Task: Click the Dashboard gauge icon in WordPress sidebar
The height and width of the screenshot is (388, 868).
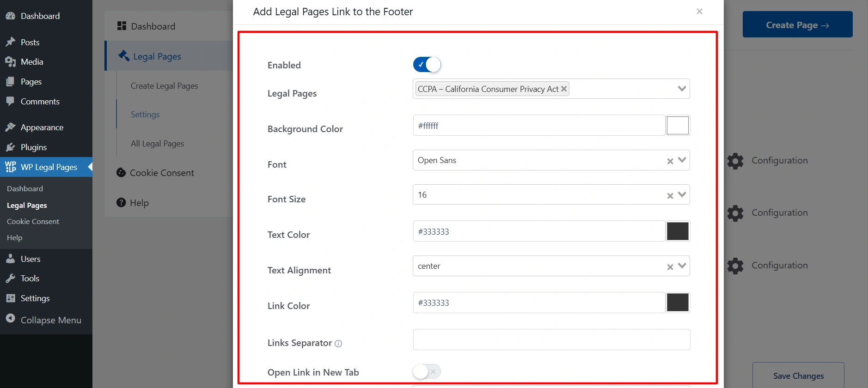Action: (x=10, y=16)
